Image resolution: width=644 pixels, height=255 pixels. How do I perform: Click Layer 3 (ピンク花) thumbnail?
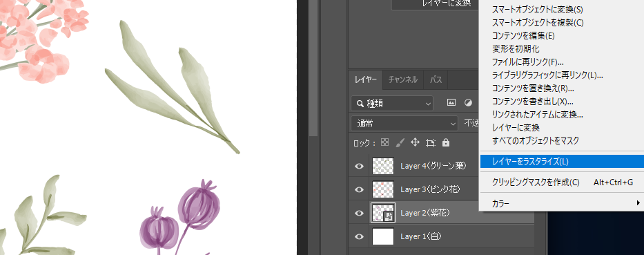click(x=383, y=189)
